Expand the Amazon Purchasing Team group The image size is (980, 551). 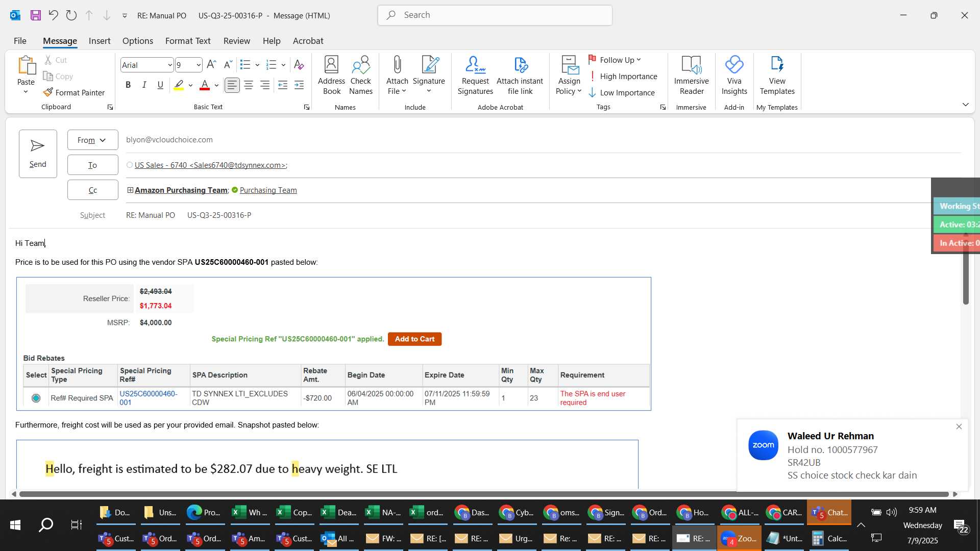pos(130,190)
